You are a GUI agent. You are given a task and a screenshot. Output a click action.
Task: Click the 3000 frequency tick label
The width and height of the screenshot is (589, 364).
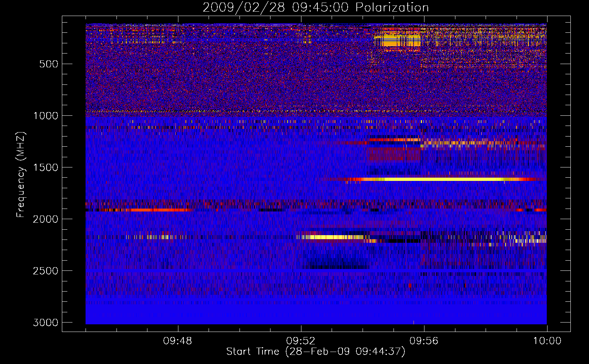(46, 323)
